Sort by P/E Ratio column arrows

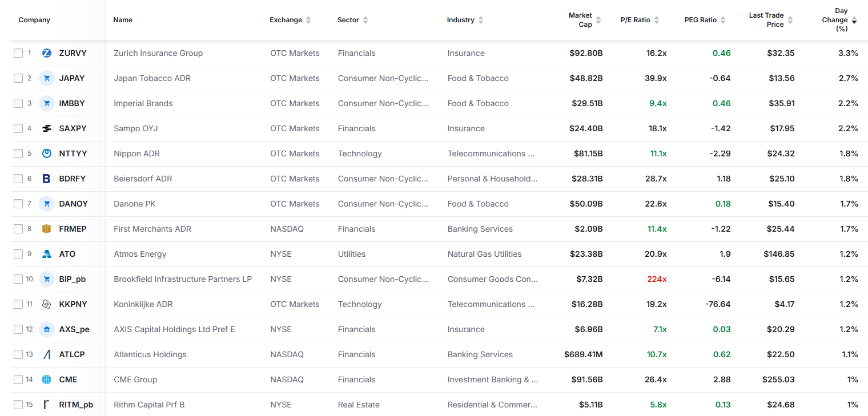pyautogui.click(x=657, y=20)
